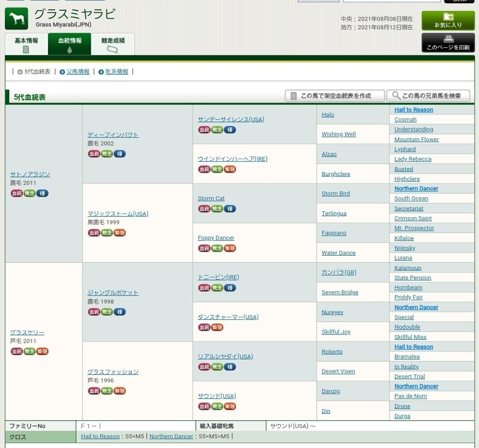Select the 血統情報 tab

coord(70,44)
